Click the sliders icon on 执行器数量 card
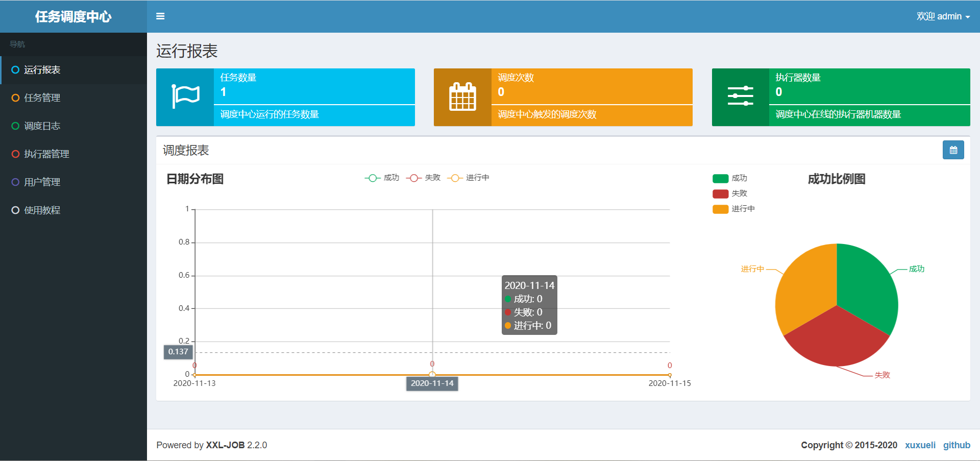 [x=741, y=96]
